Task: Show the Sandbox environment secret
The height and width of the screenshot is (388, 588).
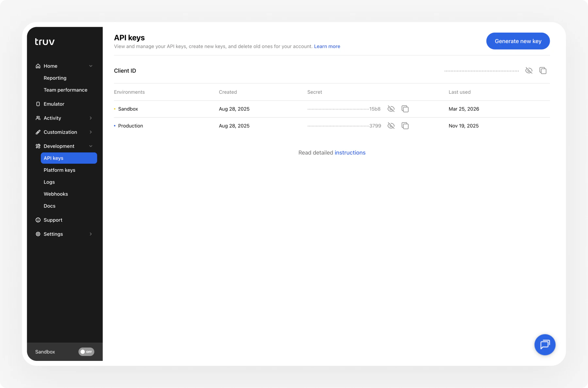Action: pos(391,109)
